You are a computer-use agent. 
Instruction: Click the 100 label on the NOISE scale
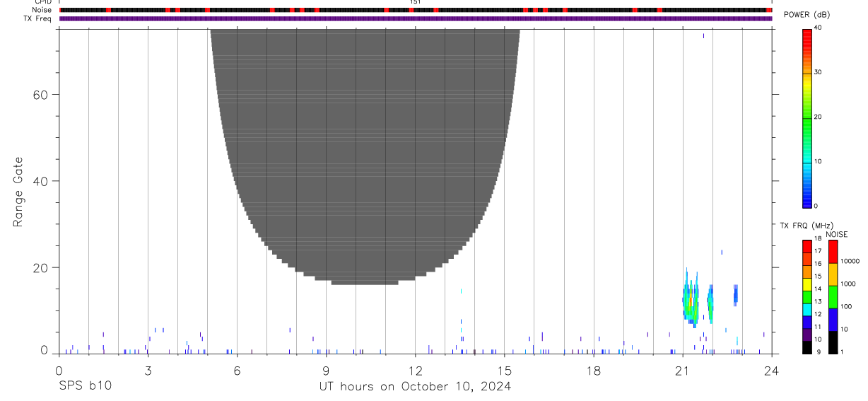pos(847,306)
